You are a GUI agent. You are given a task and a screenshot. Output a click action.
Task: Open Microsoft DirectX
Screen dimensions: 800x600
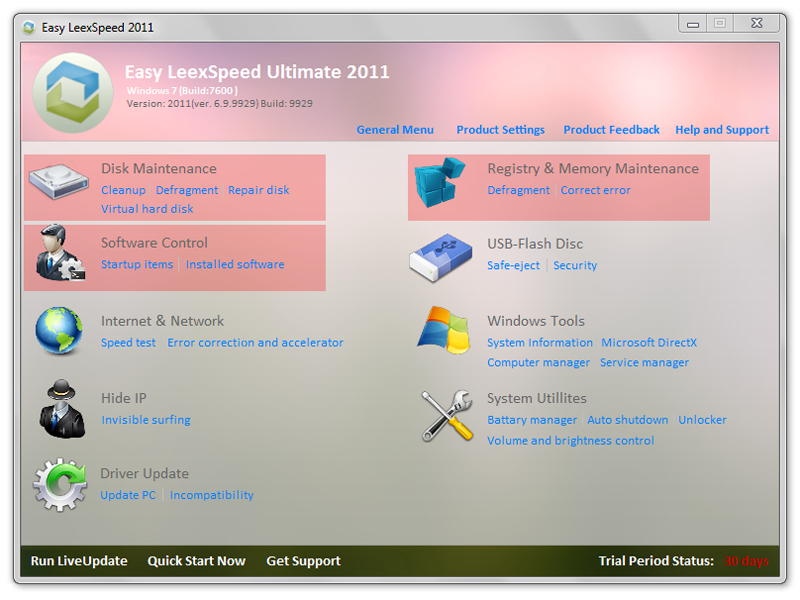point(649,342)
